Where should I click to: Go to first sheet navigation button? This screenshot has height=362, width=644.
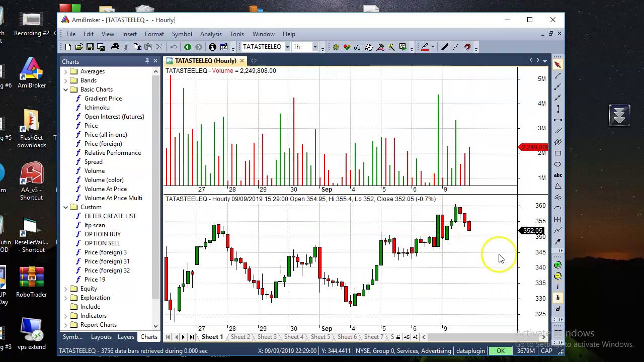pos(168,337)
